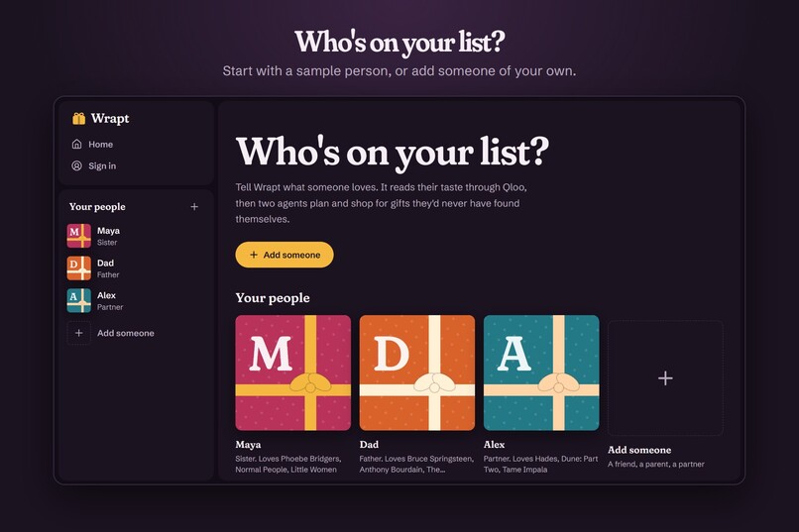Click the Add someone title under dashed card
The width and height of the screenshot is (799, 532).
point(639,450)
